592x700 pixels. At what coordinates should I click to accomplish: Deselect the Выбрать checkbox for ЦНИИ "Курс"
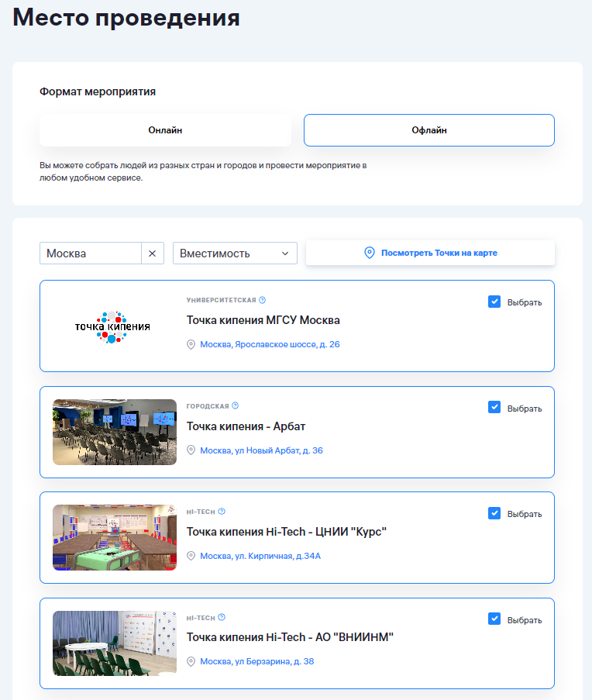point(494,513)
